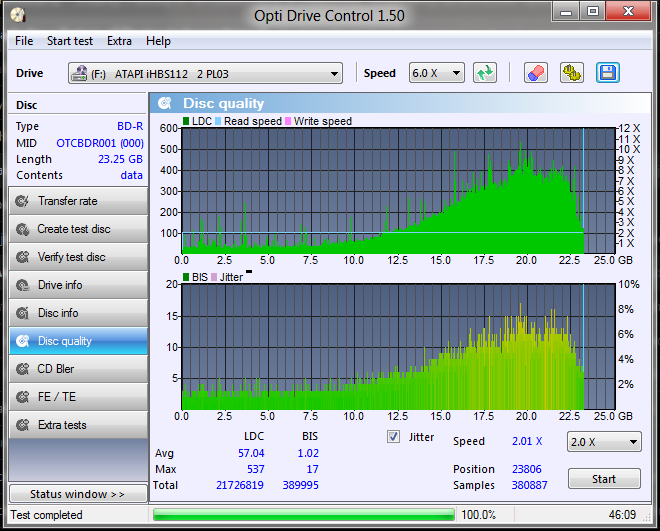
Task: Click the LDC error graph
Action: (398, 191)
